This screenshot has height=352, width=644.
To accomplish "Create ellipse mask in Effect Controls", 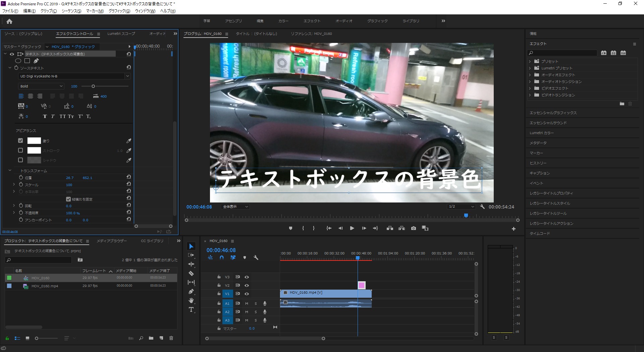I will click(18, 61).
